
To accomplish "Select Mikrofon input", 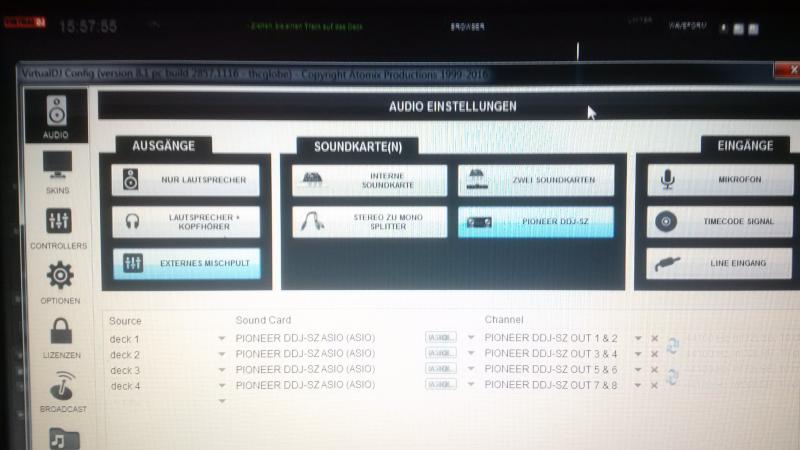I will (720, 180).
